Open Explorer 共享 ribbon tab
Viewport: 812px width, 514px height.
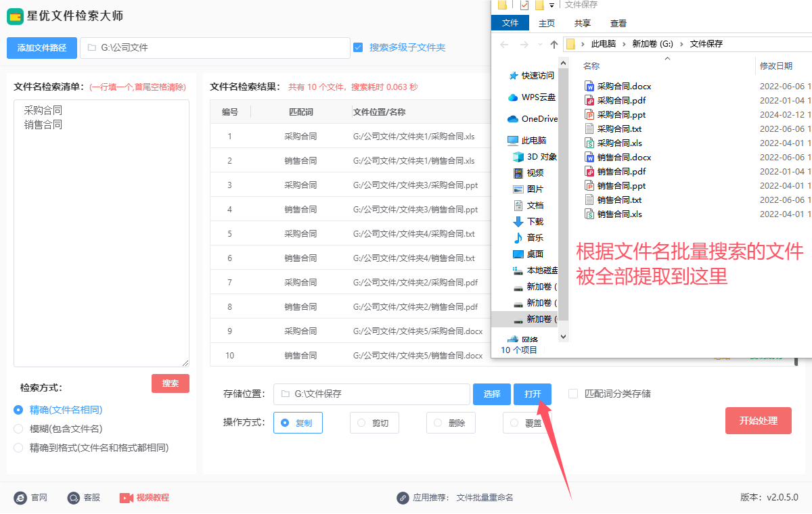(583, 23)
